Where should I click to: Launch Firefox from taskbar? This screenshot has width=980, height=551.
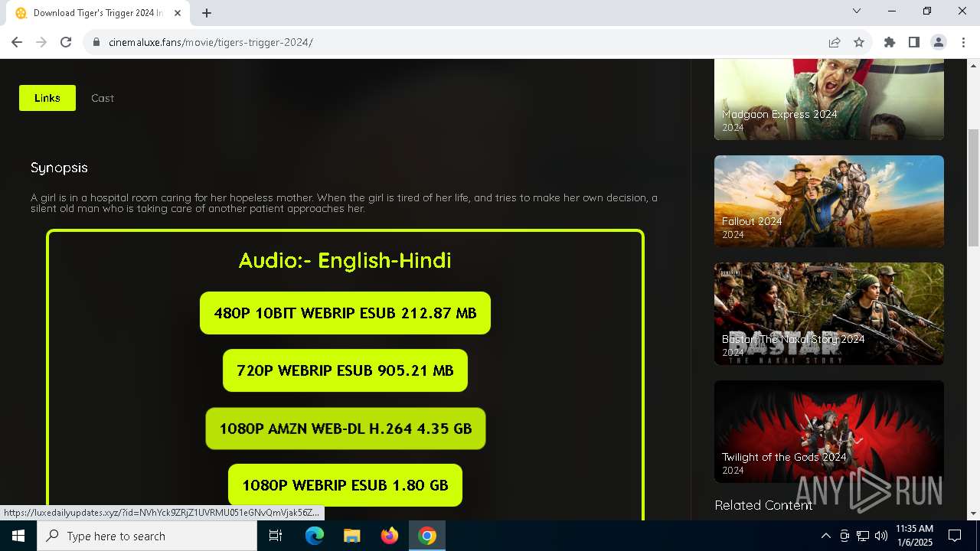point(390,536)
